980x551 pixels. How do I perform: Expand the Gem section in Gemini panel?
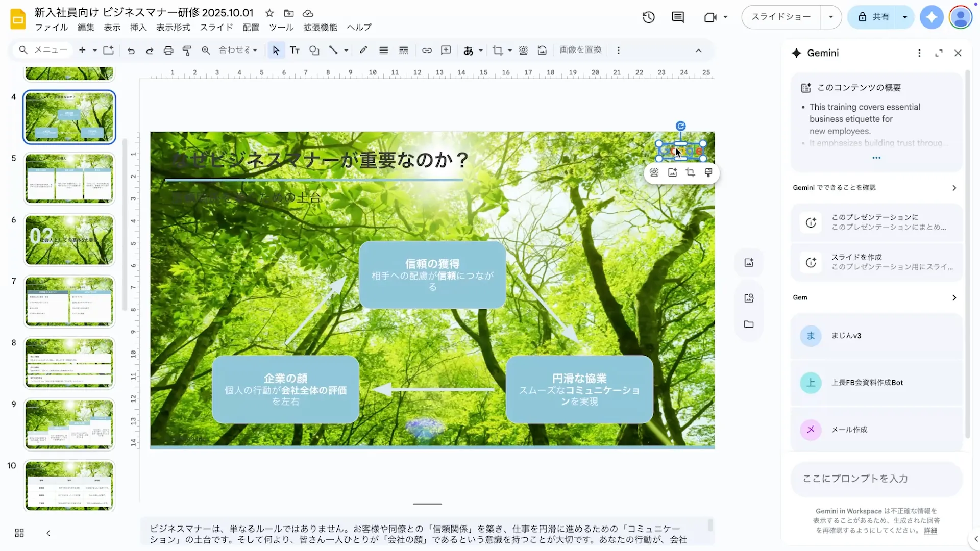point(953,297)
